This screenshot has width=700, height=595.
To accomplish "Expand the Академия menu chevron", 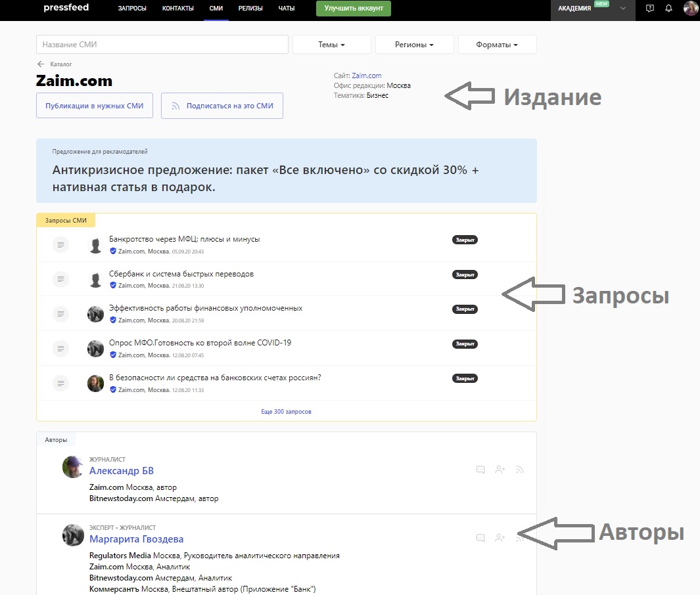I will pos(623,9).
